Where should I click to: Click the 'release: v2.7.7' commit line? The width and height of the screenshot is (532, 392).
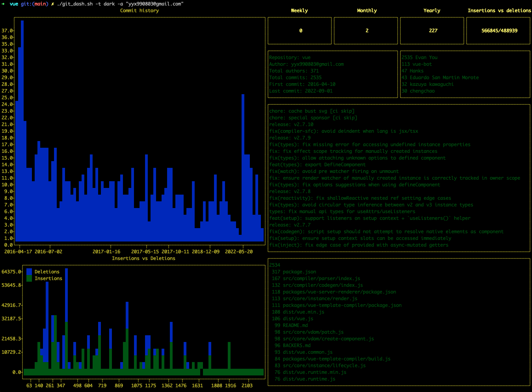(x=290, y=225)
